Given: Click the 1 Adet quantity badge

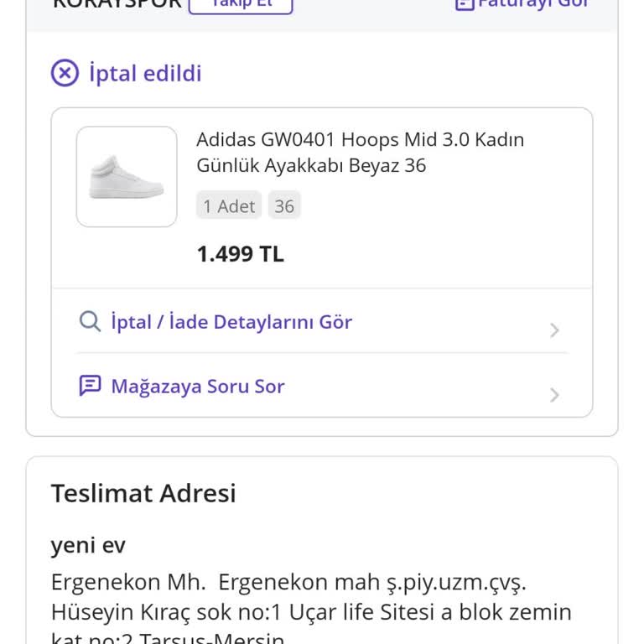Looking at the screenshot, I should click(x=229, y=205).
